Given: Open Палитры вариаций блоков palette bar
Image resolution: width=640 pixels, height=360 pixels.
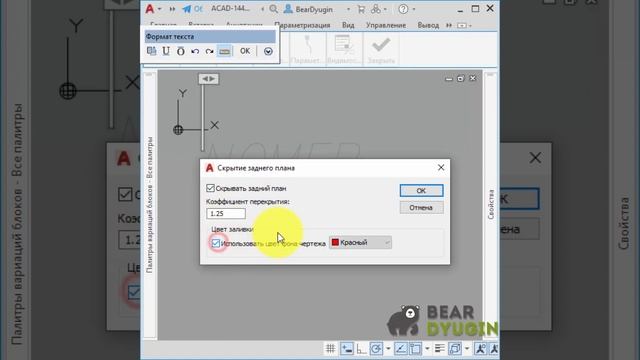Looking at the screenshot, I should 150,205.
